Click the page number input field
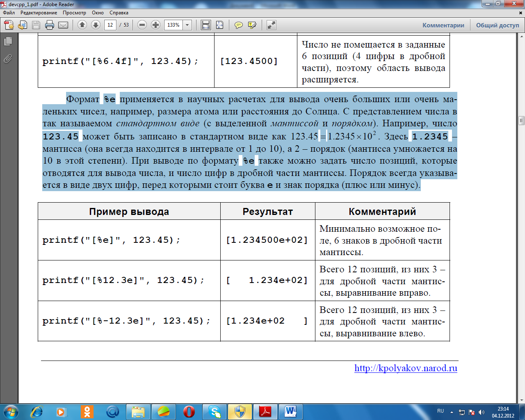Screen dimensions: 525x420 tap(110, 25)
